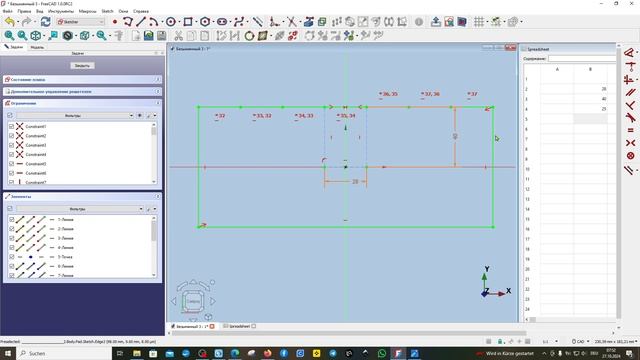640x360 pixels.
Task: Click the Undo arrow icon
Action: click(10, 22)
